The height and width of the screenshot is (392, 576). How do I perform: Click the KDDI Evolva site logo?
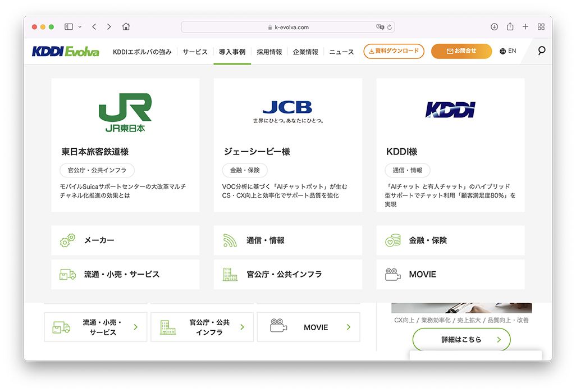tap(65, 52)
